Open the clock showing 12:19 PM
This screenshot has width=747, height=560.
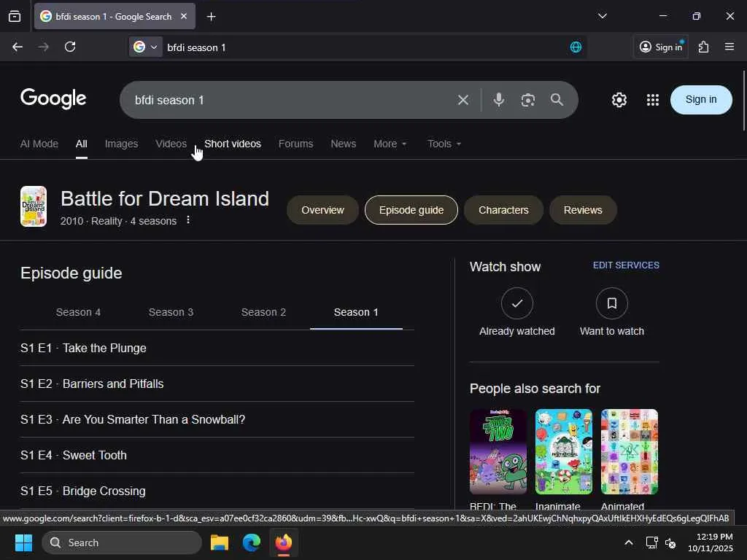tap(711, 542)
